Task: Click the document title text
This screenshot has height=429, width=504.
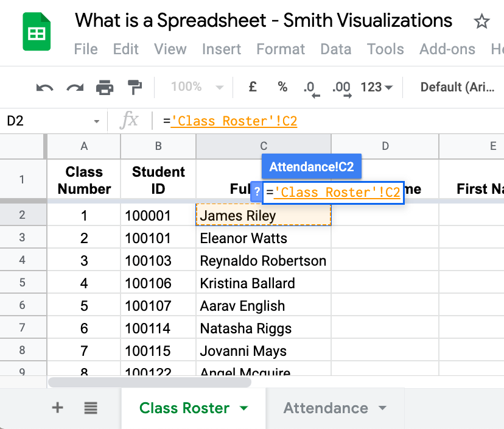Action: coord(264,21)
